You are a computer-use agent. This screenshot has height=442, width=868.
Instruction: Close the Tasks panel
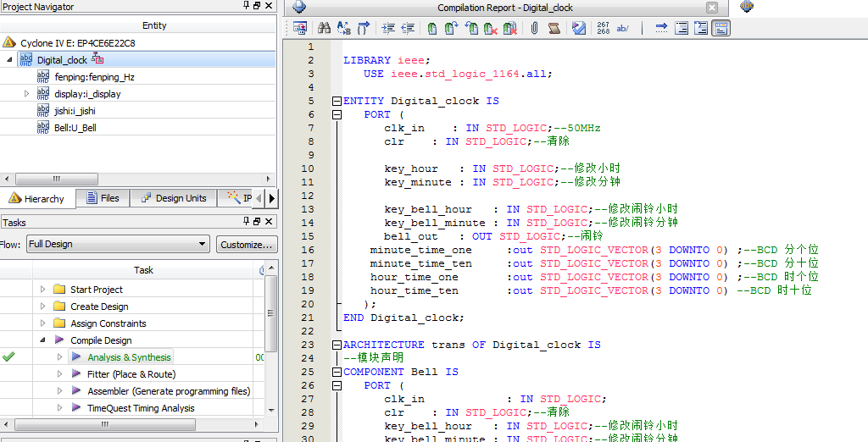click(x=269, y=221)
